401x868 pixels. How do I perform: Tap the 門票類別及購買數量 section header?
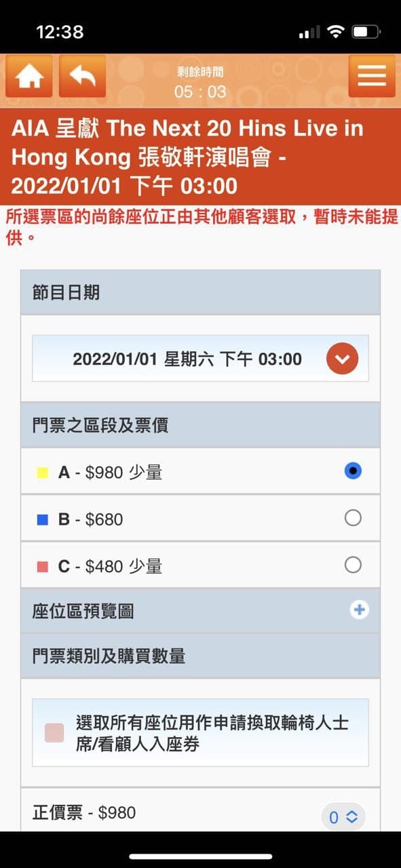pos(200,656)
